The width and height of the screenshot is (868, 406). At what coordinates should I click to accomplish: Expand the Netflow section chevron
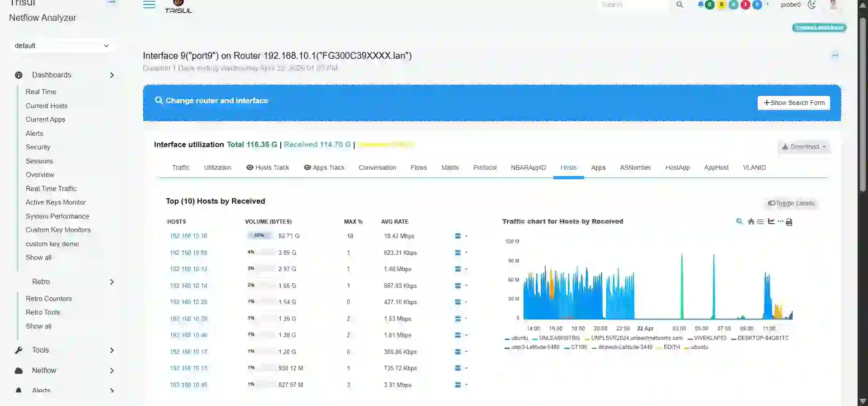tap(112, 371)
